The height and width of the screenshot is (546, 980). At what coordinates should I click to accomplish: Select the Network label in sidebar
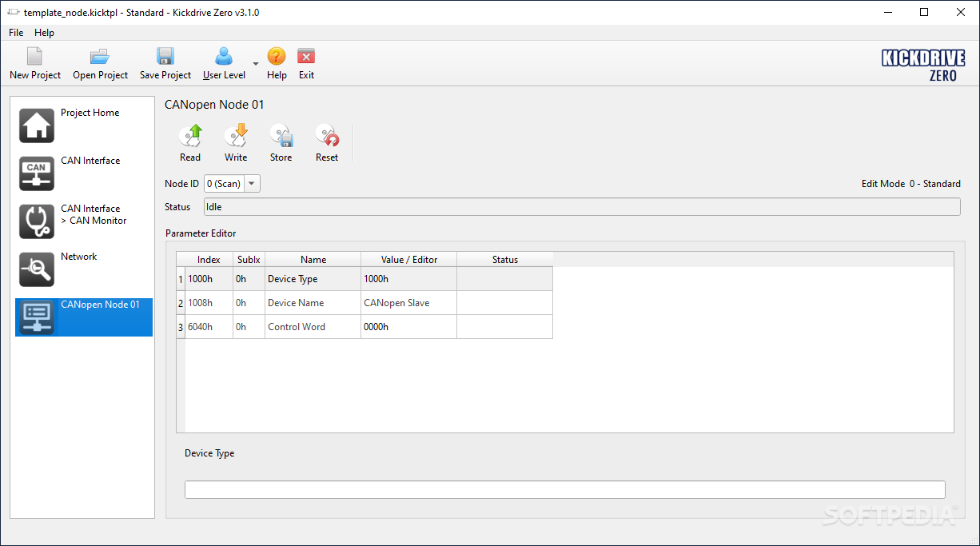point(79,257)
